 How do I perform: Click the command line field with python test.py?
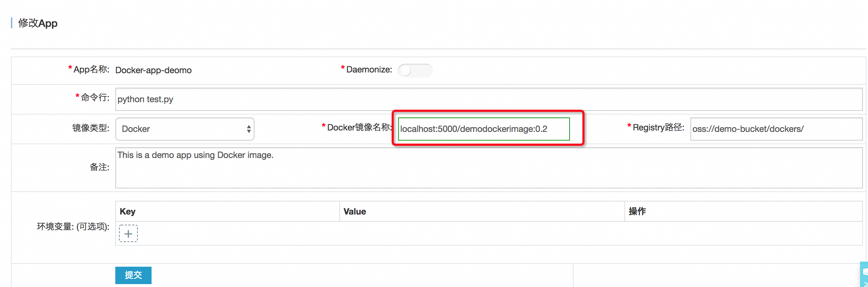click(x=489, y=99)
